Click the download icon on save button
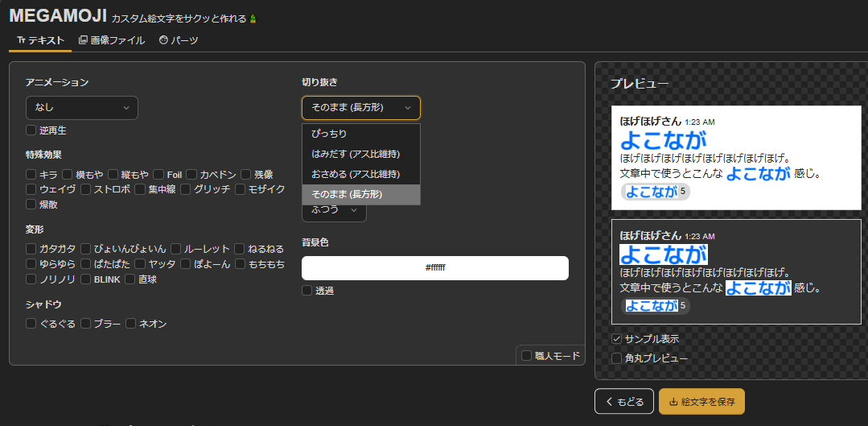Viewport: 868px width, 426px height. pyautogui.click(x=673, y=402)
